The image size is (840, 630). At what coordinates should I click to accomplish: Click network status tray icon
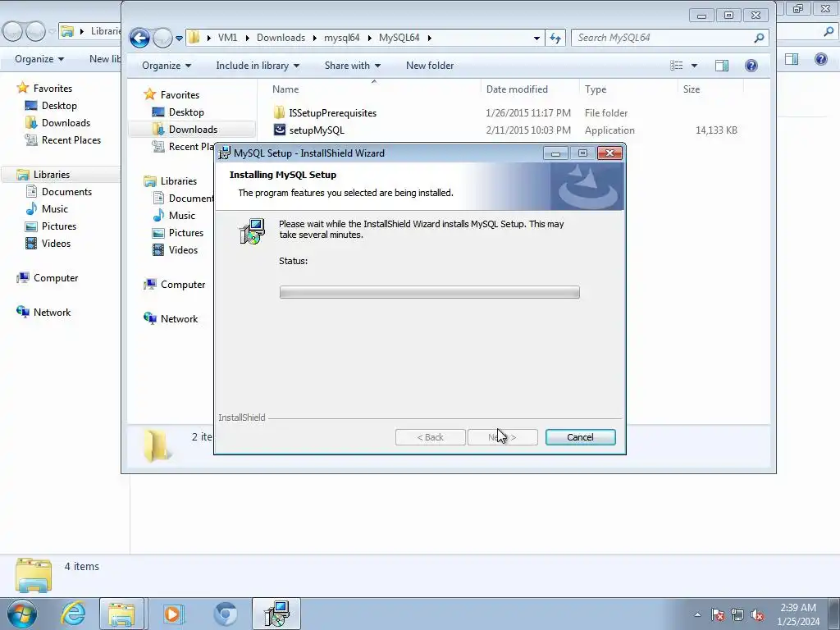coord(737,614)
